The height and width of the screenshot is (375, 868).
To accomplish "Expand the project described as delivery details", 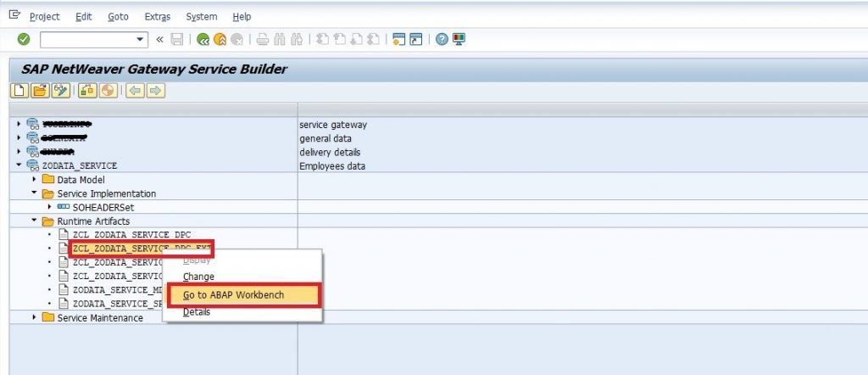I will tap(19, 151).
